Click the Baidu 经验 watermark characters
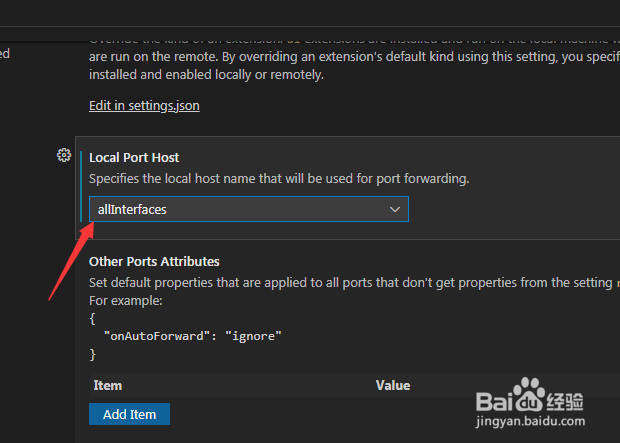The width and height of the screenshot is (620, 443). [x=565, y=402]
